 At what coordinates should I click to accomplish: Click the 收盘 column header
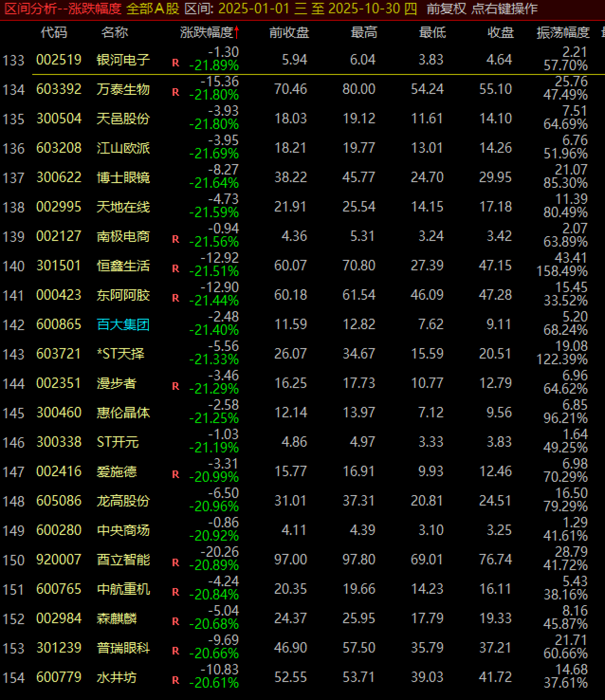tap(501, 32)
